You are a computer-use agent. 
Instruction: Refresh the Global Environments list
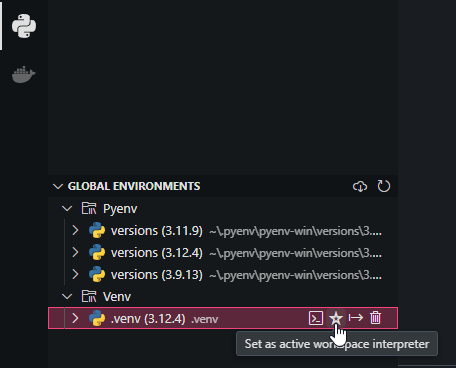(384, 186)
